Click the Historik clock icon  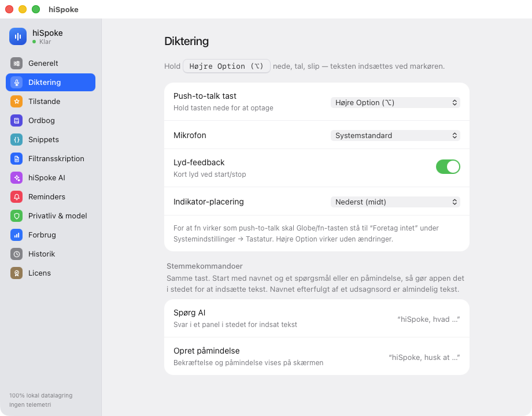tap(16, 254)
